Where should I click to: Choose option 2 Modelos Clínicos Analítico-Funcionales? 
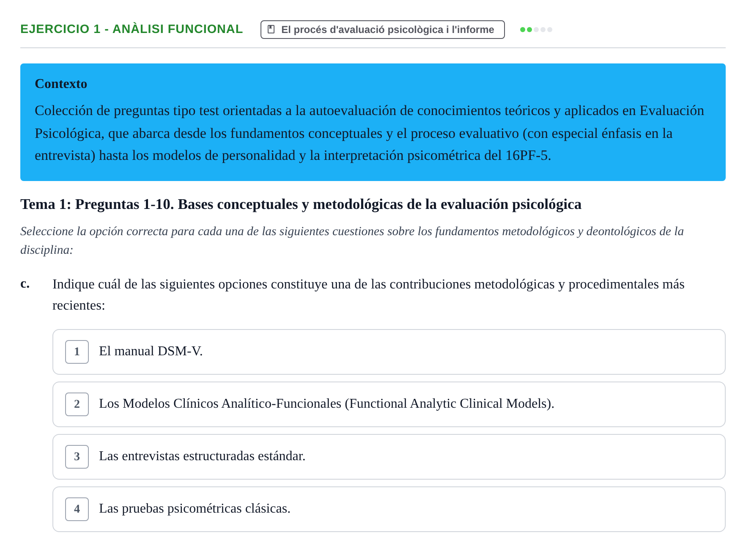(389, 404)
